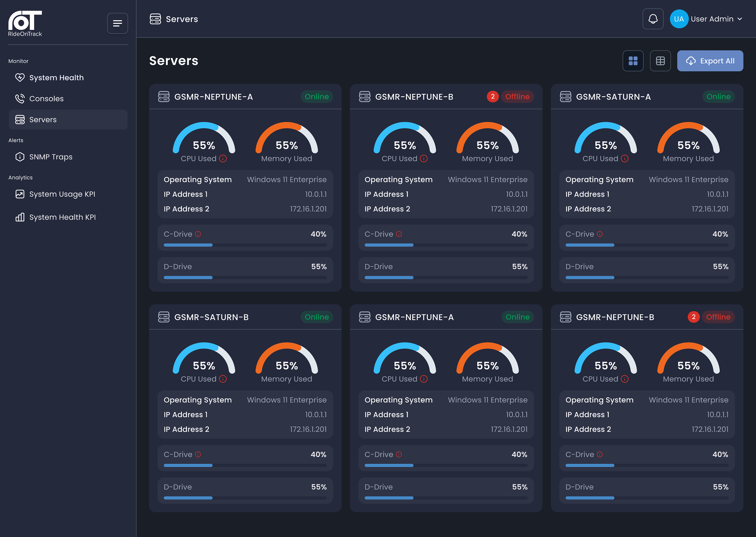Viewport: 756px width, 537px height.
Task: Click the Online status of GSMR-SATURN-A
Action: pyautogui.click(x=718, y=96)
